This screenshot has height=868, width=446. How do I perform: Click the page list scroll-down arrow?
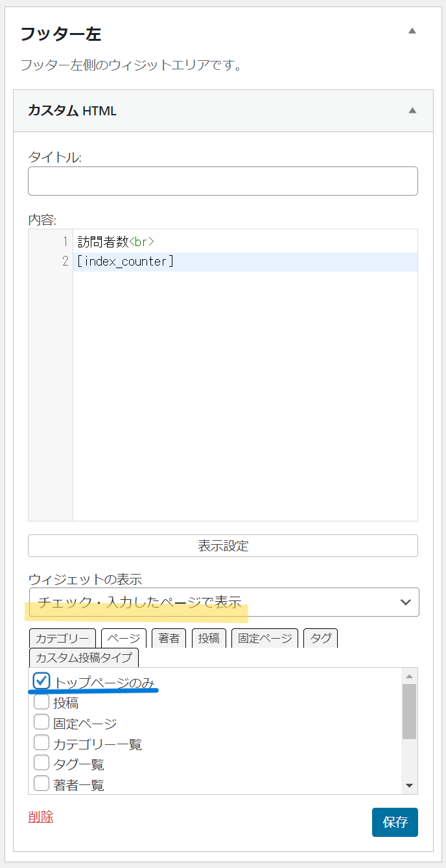[409, 786]
